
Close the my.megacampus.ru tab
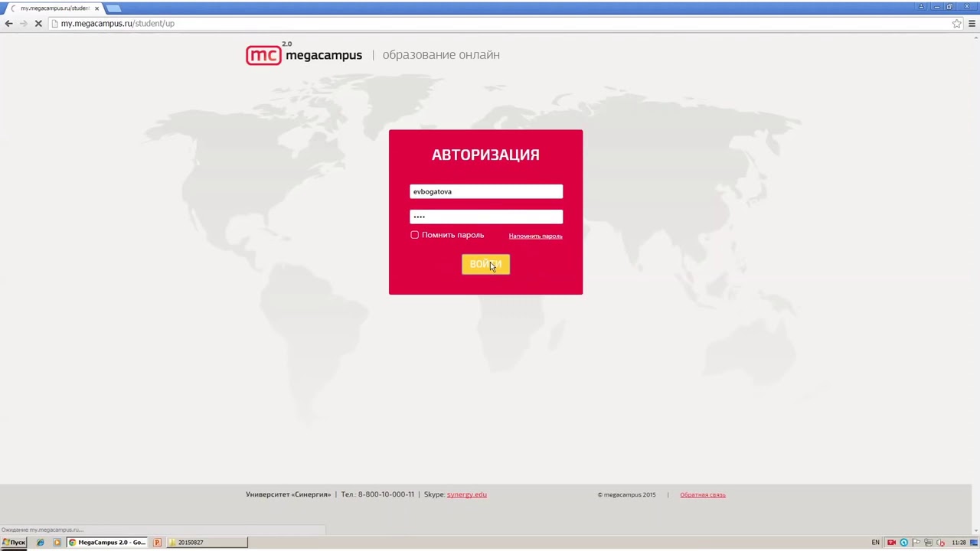point(96,8)
